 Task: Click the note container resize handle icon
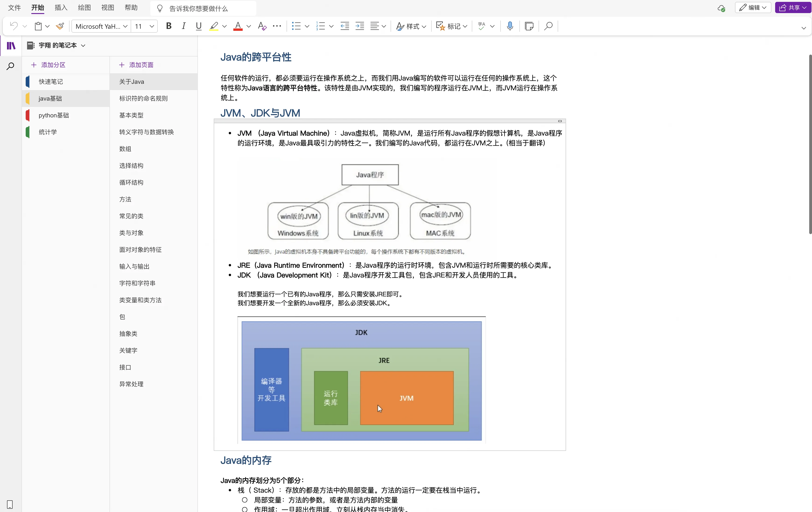560,121
